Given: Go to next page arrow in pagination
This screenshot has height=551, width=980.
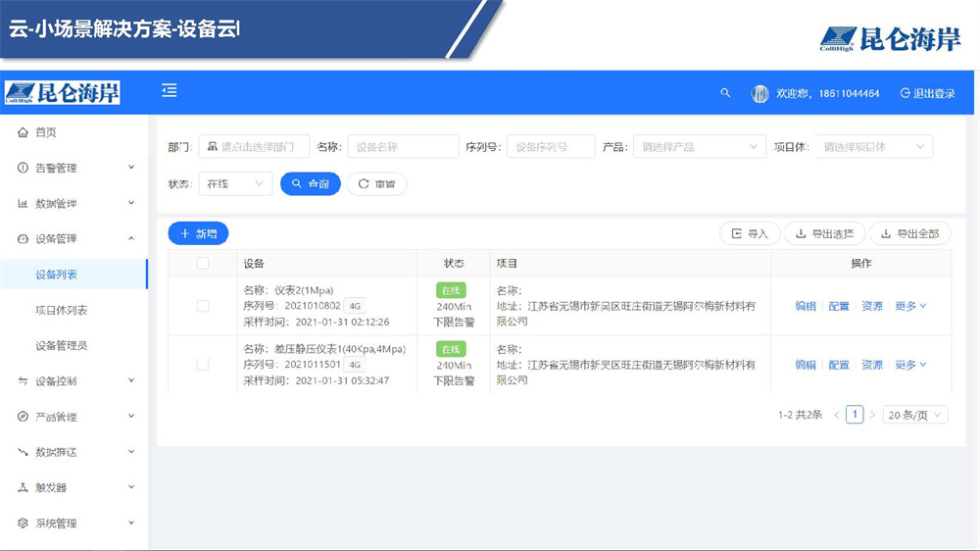Looking at the screenshot, I should pyautogui.click(x=872, y=416).
